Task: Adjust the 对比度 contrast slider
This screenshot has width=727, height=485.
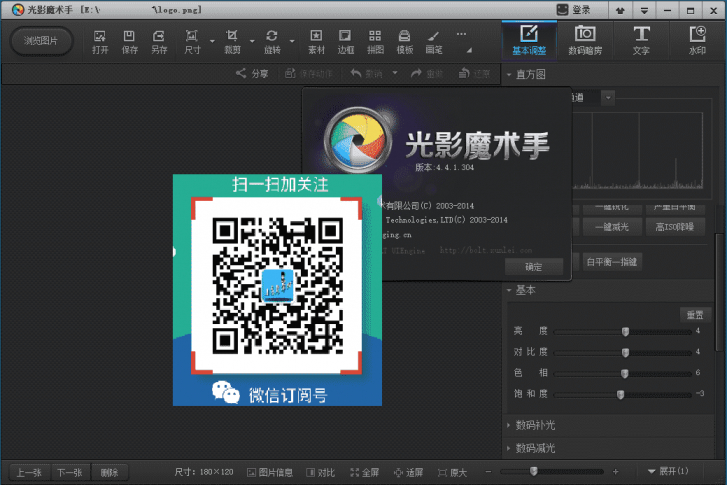Action: [x=625, y=352]
